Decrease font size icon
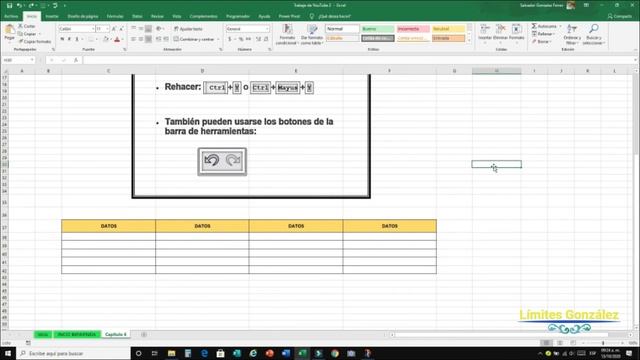The height and width of the screenshot is (360, 640). tap(121, 29)
